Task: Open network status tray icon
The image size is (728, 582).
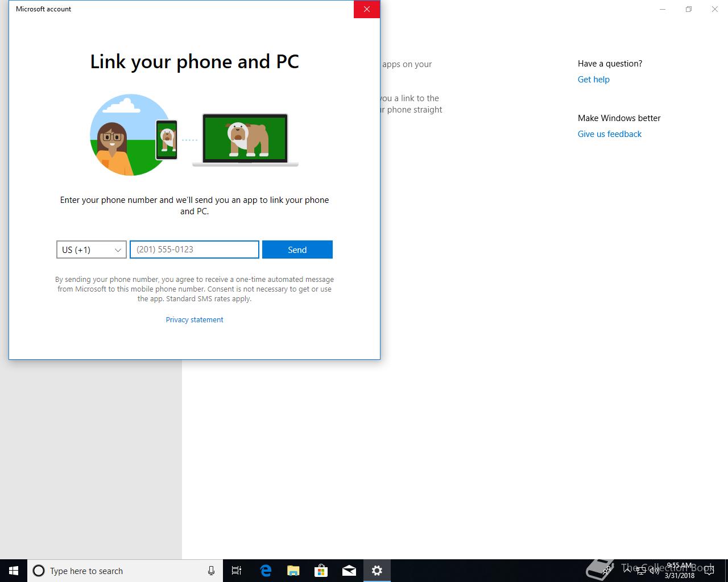Action: tap(640, 571)
